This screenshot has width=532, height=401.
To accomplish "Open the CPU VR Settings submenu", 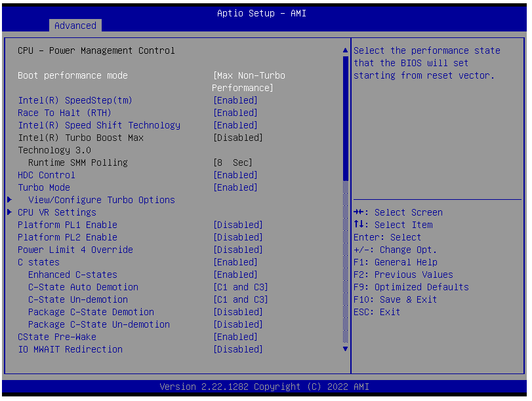I will coord(56,212).
